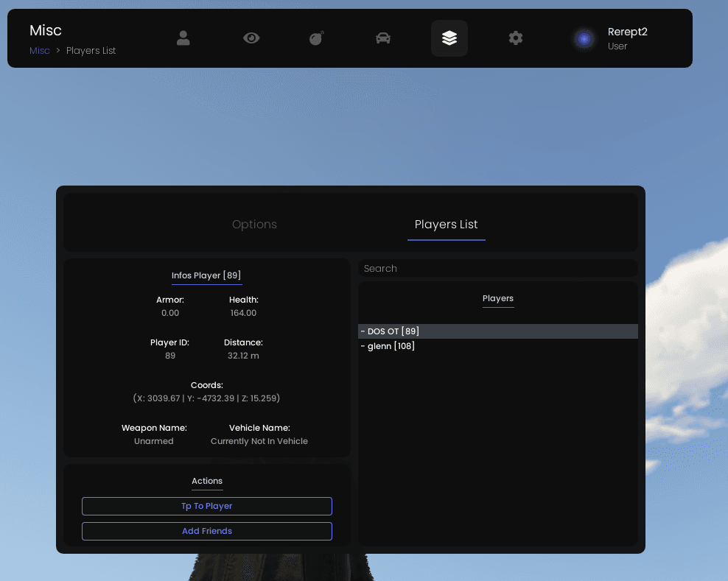The width and height of the screenshot is (728, 581).
Task: Open the player/self section icon
Action: pos(183,38)
